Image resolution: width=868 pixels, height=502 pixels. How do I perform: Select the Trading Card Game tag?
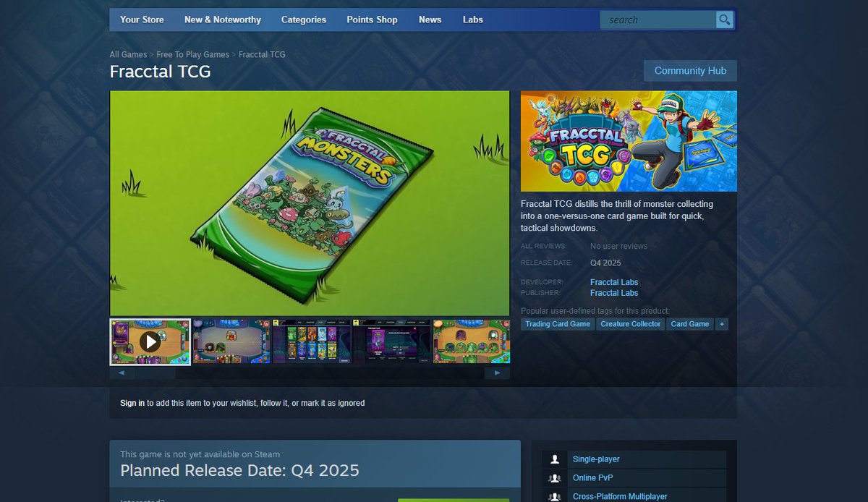(558, 324)
